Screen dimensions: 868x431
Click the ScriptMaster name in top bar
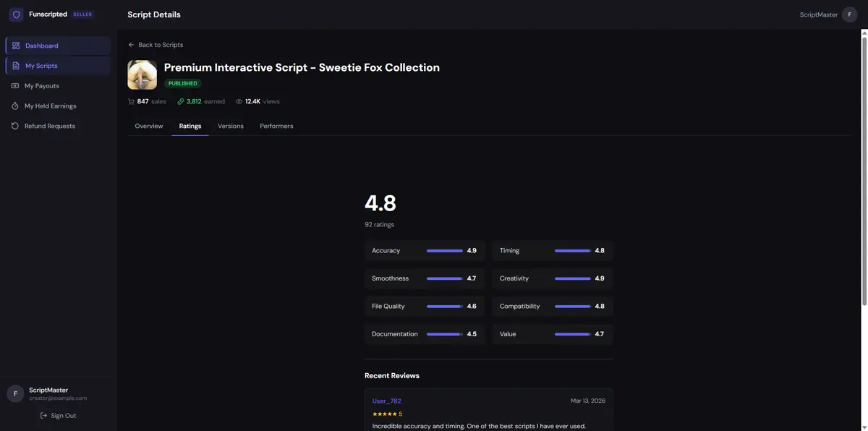(x=819, y=14)
